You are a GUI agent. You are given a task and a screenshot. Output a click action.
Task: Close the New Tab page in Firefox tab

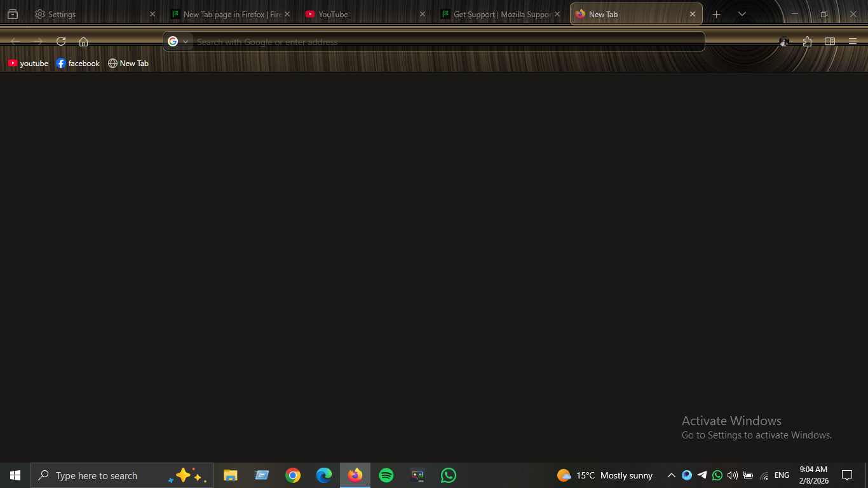[287, 14]
